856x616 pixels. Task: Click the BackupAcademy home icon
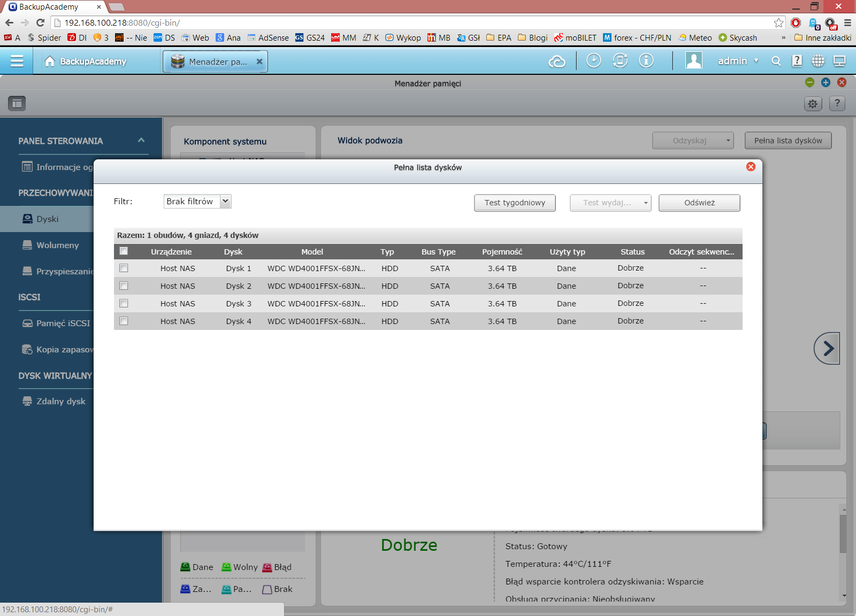click(50, 61)
